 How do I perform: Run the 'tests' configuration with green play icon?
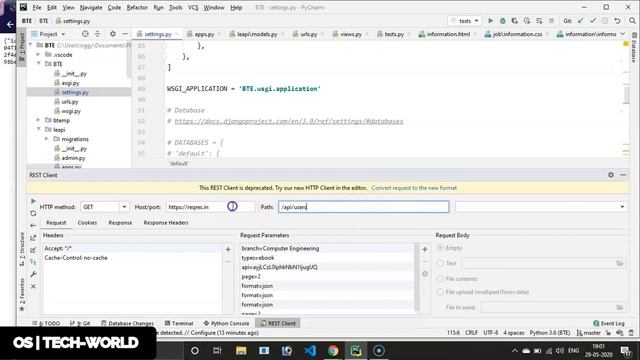[490, 21]
